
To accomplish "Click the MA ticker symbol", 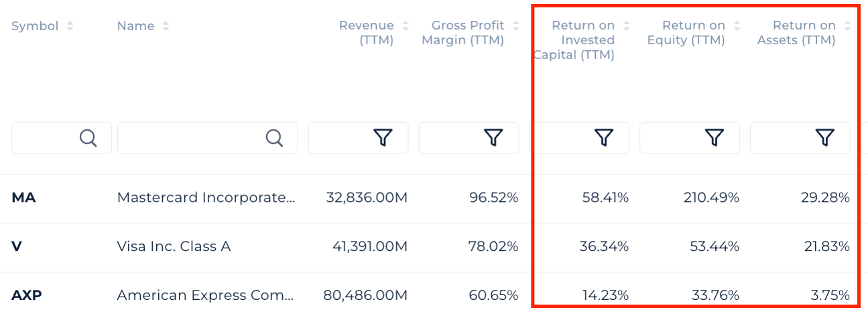I will click(23, 198).
